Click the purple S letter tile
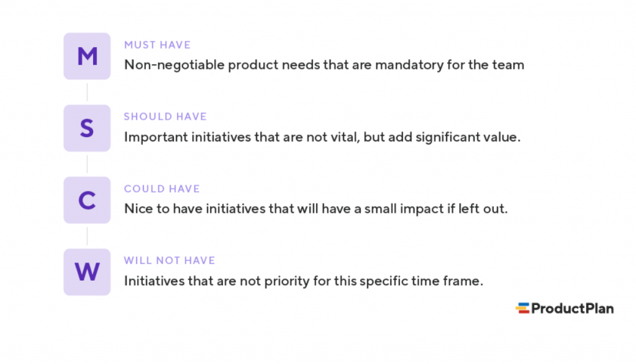The width and height of the screenshot is (636, 364). (87, 128)
